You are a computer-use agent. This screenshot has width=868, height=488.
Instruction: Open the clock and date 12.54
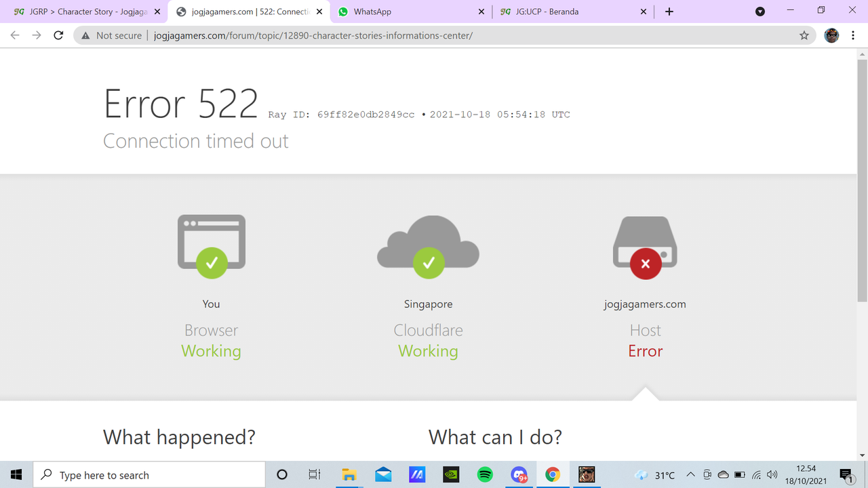[x=806, y=475]
